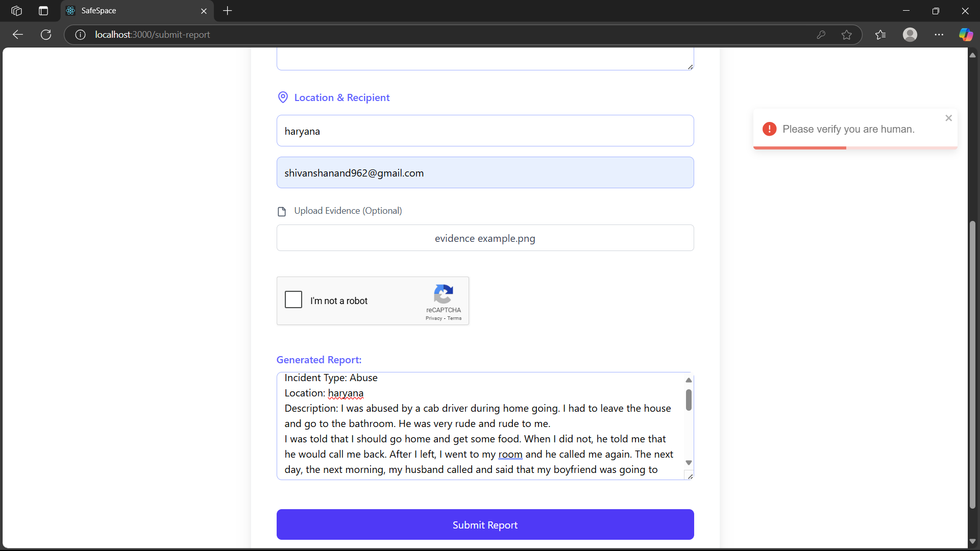Screen dimensions: 980x551
Task: Add page to favorites star icon
Action: pyautogui.click(x=847, y=35)
